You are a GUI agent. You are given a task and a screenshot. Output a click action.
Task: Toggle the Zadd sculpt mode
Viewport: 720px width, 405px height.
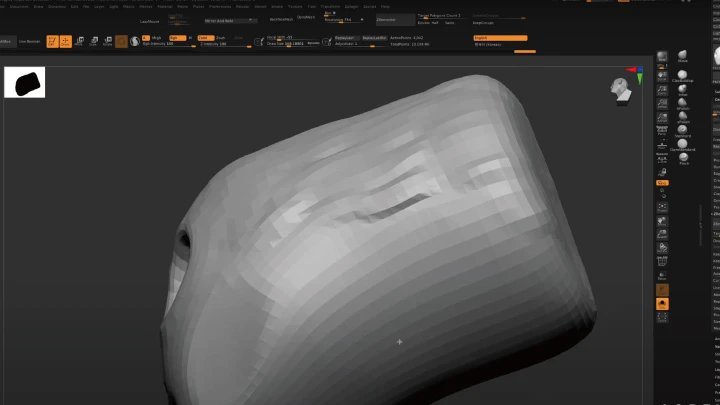(206, 38)
